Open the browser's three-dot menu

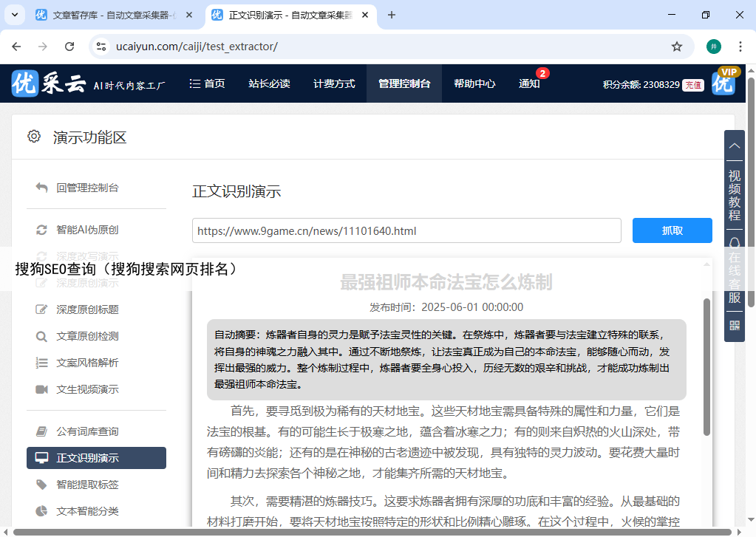(x=740, y=47)
